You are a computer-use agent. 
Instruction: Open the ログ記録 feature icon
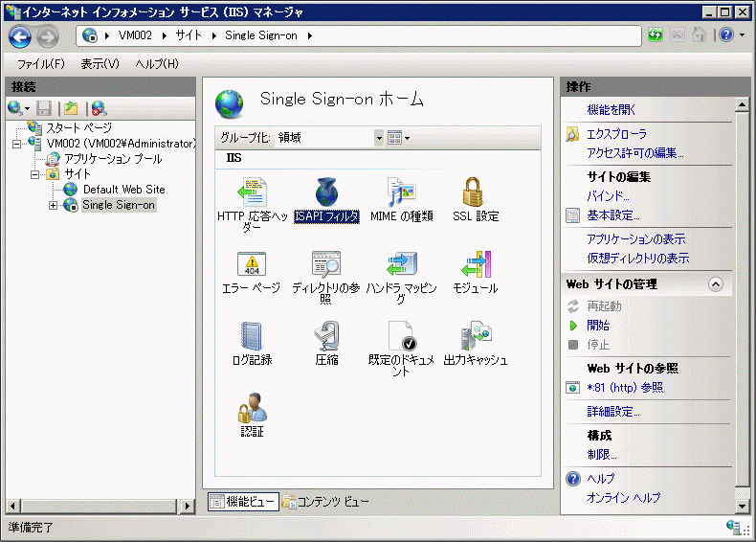[x=252, y=336]
